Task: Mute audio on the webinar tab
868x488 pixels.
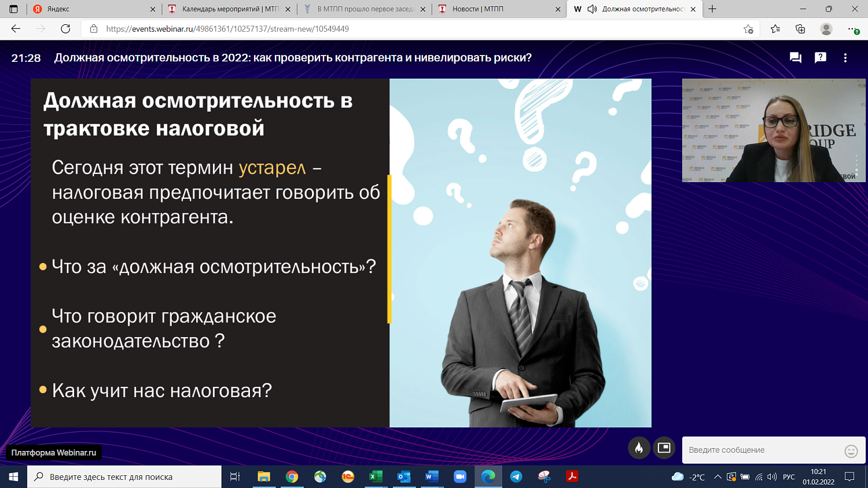Action: click(x=592, y=9)
